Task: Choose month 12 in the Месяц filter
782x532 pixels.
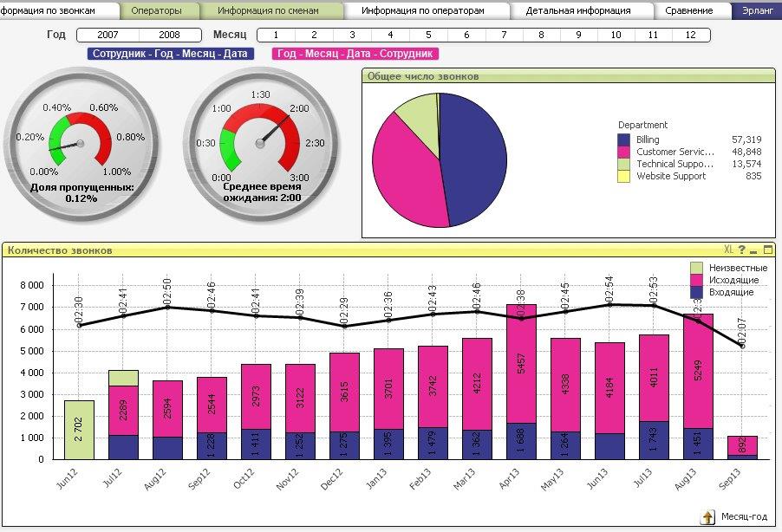Action: pyautogui.click(x=691, y=35)
